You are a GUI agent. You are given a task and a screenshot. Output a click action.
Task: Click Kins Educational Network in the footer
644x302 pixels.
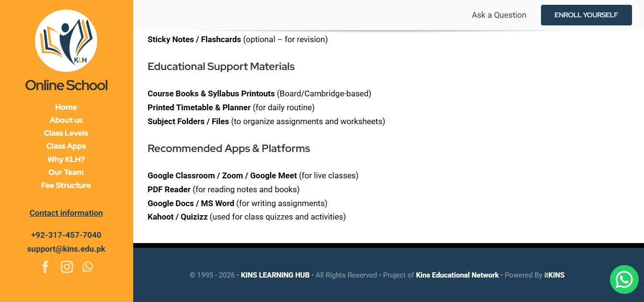457,275
